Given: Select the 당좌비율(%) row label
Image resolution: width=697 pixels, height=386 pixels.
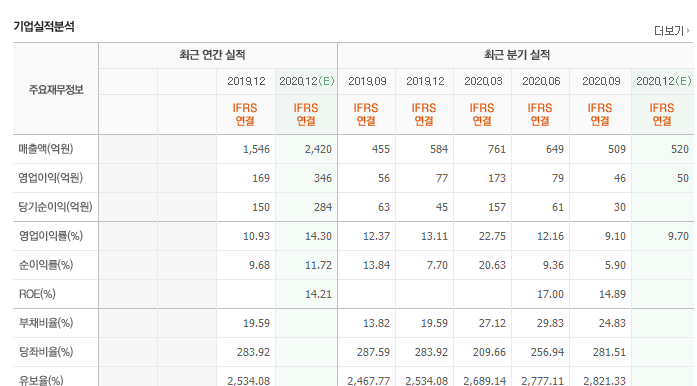Looking at the screenshot, I should pyautogui.click(x=45, y=352).
